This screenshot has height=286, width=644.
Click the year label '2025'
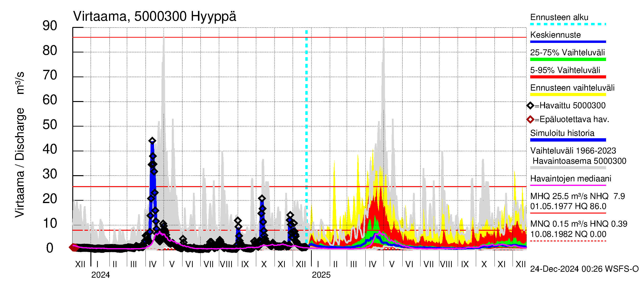(x=321, y=275)
